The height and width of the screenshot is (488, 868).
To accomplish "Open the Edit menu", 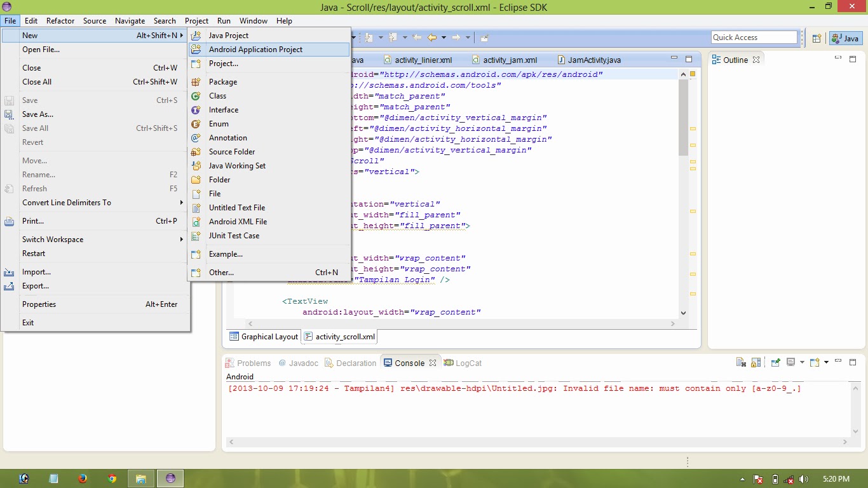I will pos(31,21).
